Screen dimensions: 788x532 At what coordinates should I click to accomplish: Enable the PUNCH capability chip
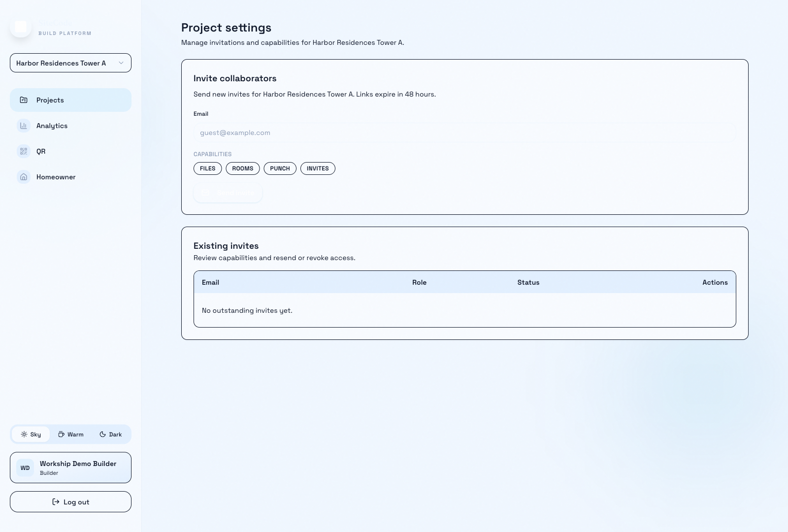[280, 168]
